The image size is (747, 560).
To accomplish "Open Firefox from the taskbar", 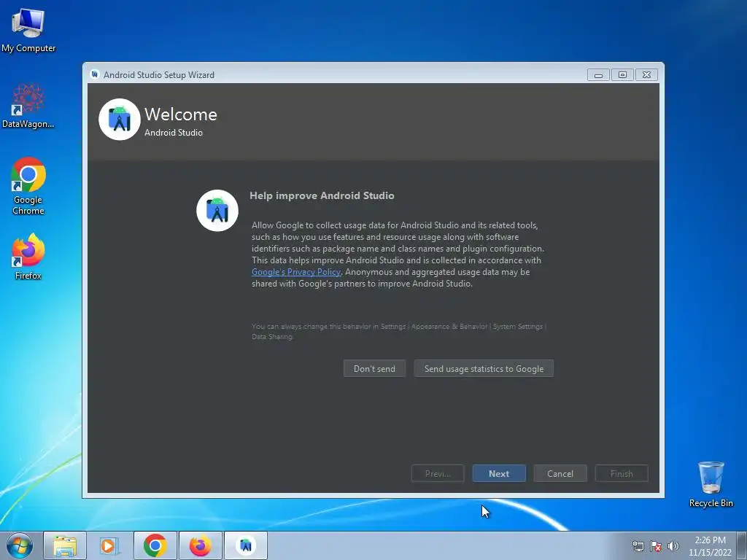I will (200, 545).
